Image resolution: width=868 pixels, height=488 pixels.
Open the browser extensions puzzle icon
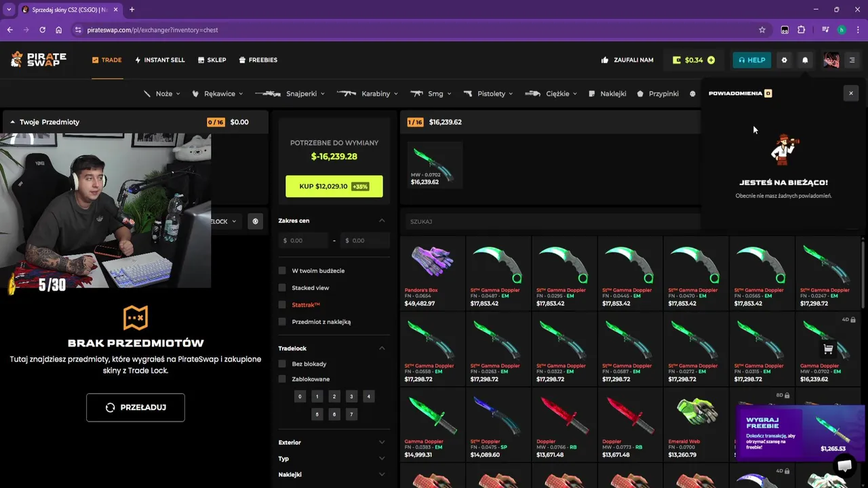802,30
